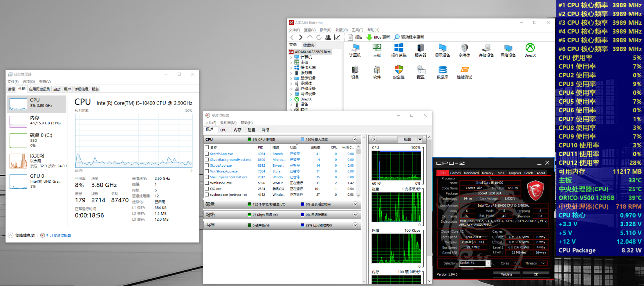
Task: Expand the 内存 section in Resource Monitor
Action: (355, 225)
